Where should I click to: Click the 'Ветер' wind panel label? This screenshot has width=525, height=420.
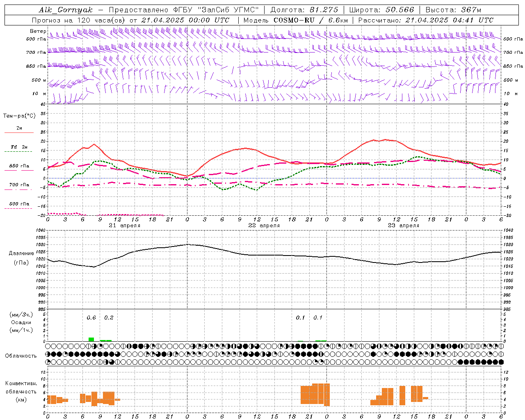38,31
